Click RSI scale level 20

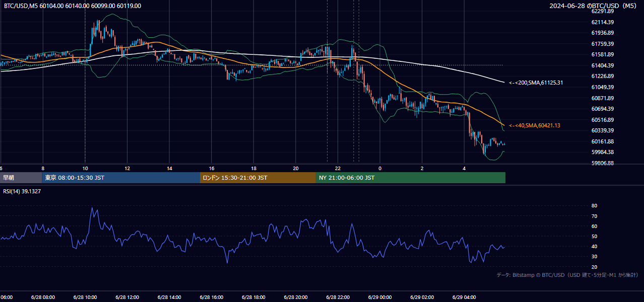594,267
